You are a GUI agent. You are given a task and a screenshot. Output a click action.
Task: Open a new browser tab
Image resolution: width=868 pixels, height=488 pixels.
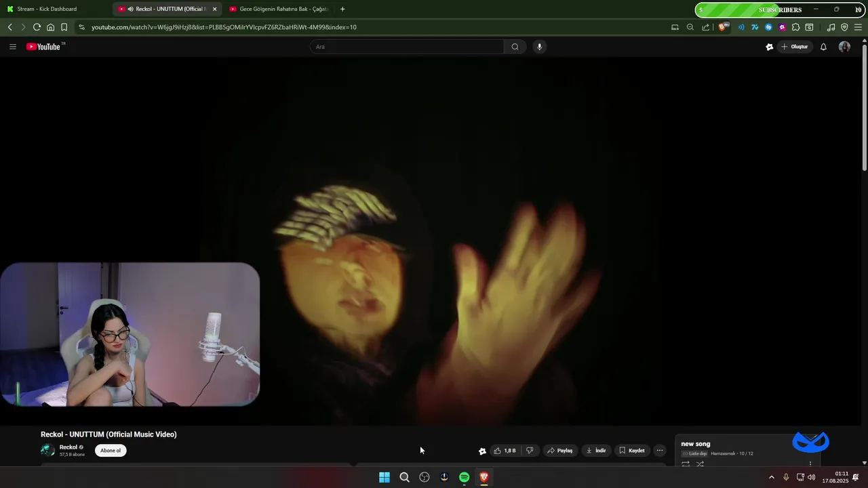(x=342, y=9)
